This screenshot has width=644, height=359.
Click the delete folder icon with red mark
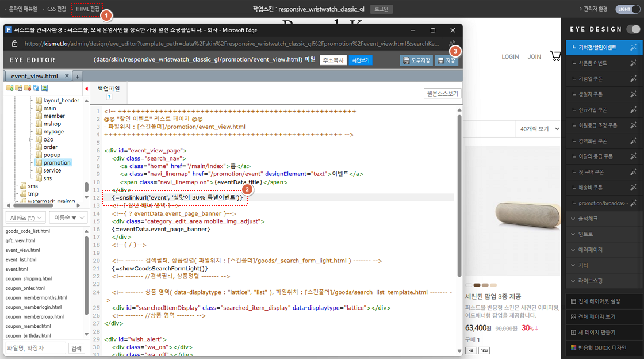[27, 88]
